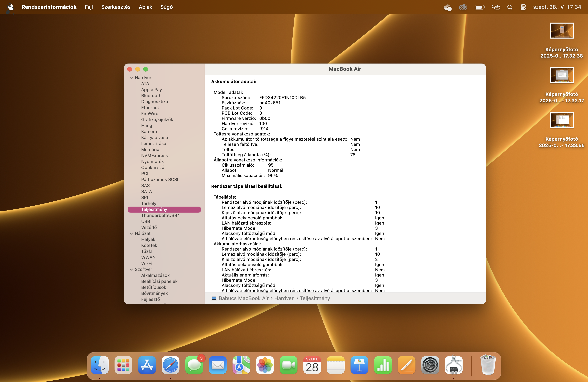Launch FaceTime from the Dock
Image resolution: width=588 pixels, height=382 pixels.
coord(289,365)
